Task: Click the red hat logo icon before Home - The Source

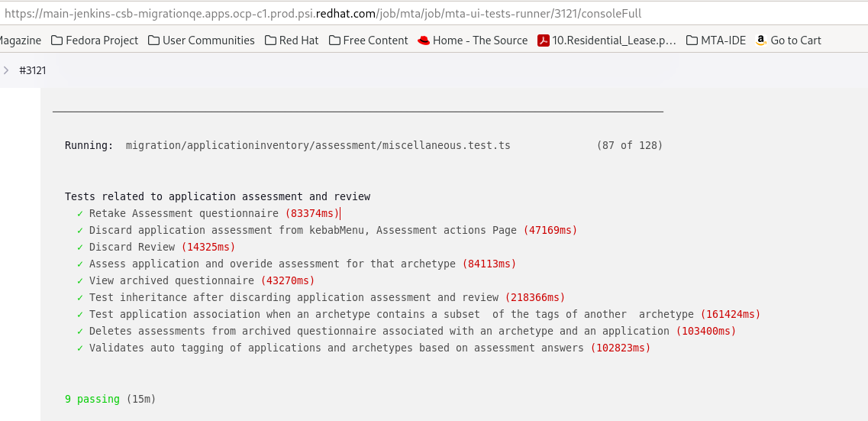Action: click(424, 40)
